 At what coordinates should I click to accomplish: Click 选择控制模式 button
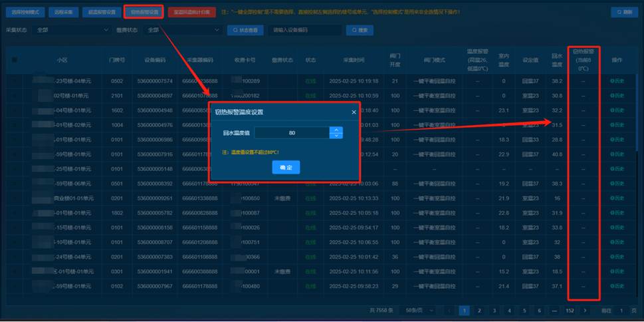pyautogui.click(x=25, y=13)
